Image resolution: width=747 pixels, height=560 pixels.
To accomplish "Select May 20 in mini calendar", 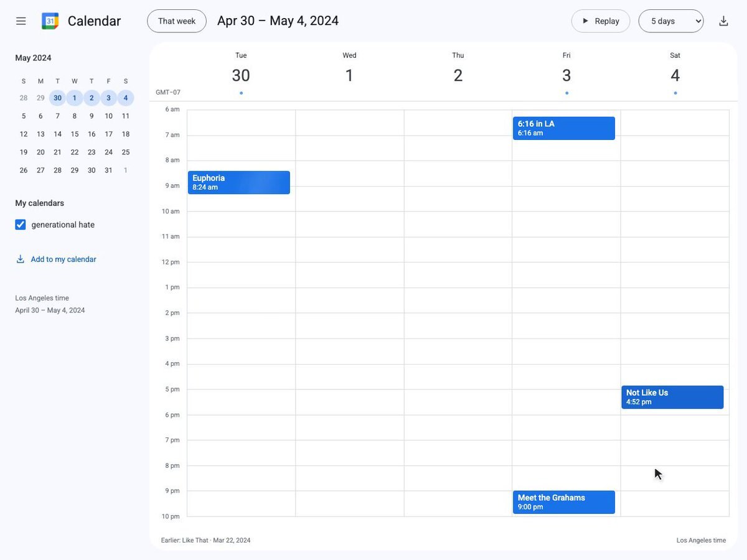I will click(40, 152).
